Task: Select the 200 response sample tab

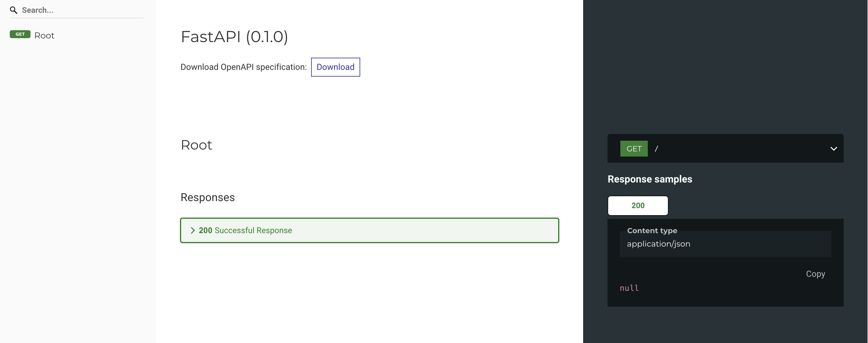Action: click(x=637, y=205)
